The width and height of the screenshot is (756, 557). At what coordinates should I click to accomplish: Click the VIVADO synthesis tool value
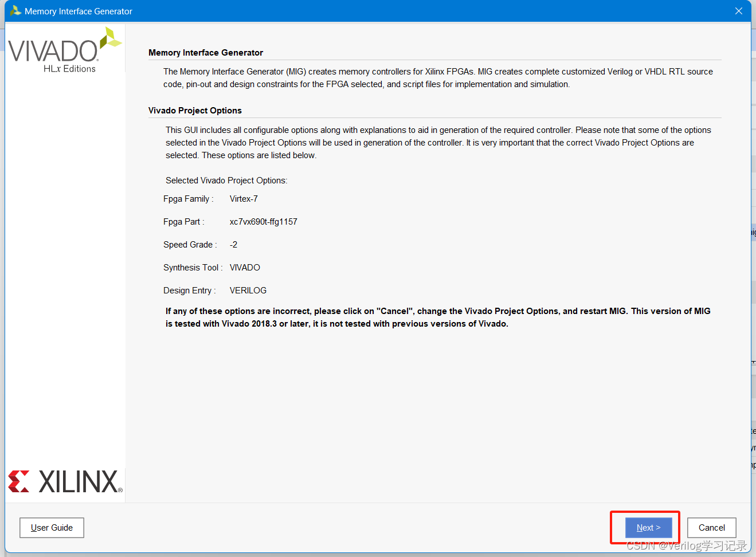point(245,268)
